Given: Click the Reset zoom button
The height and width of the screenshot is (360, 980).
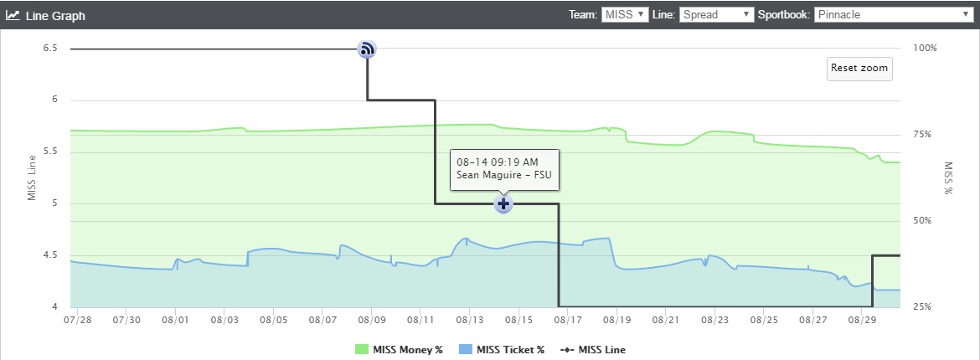Looking at the screenshot, I should [859, 69].
